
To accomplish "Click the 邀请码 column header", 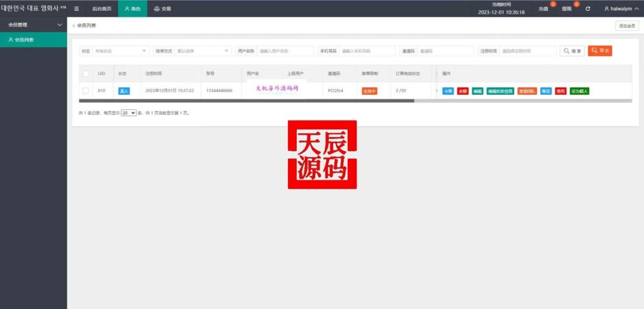I will coord(334,73).
